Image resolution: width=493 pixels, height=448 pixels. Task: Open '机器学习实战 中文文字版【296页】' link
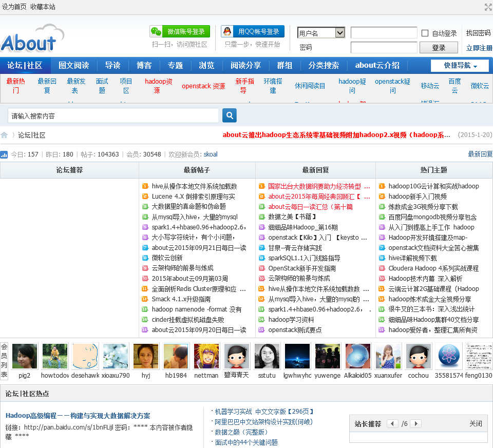[264, 412]
